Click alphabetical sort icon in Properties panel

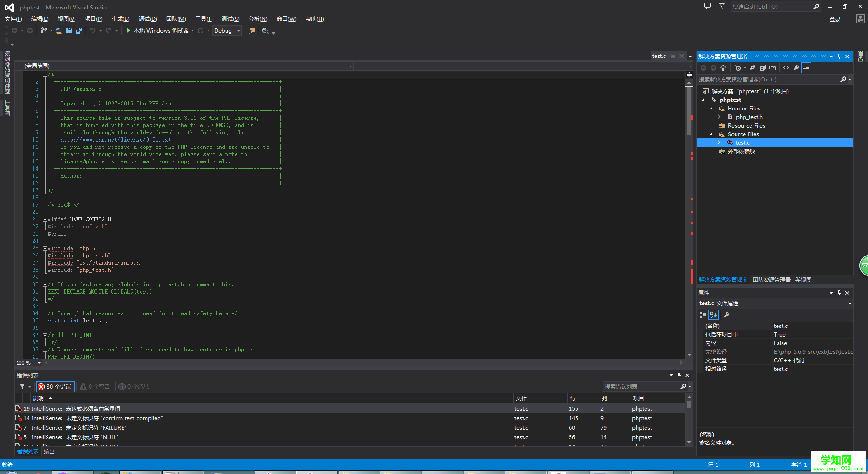click(x=713, y=315)
